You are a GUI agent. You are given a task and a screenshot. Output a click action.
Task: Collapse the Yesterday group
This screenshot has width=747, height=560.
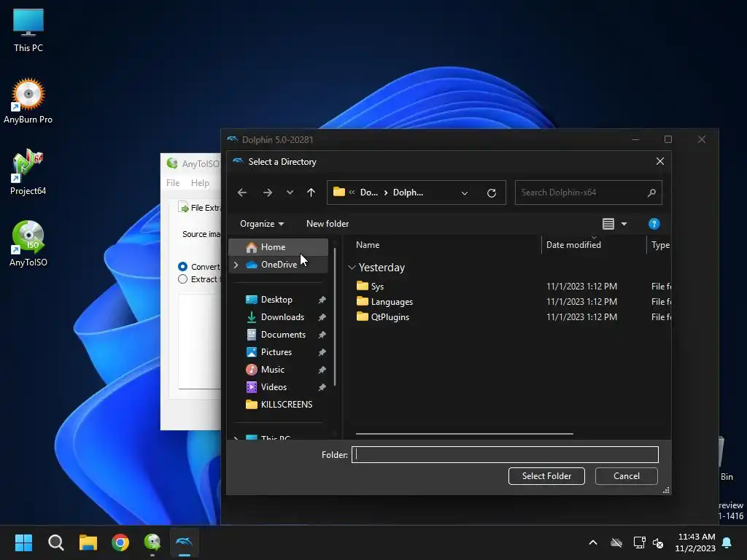(352, 268)
